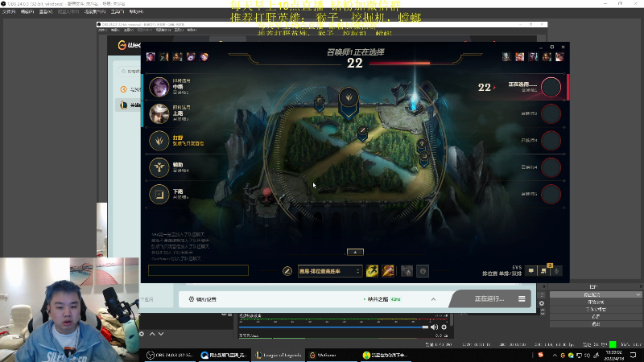
Task: Expand the champion grid up arrow
Action: tap(355, 252)
